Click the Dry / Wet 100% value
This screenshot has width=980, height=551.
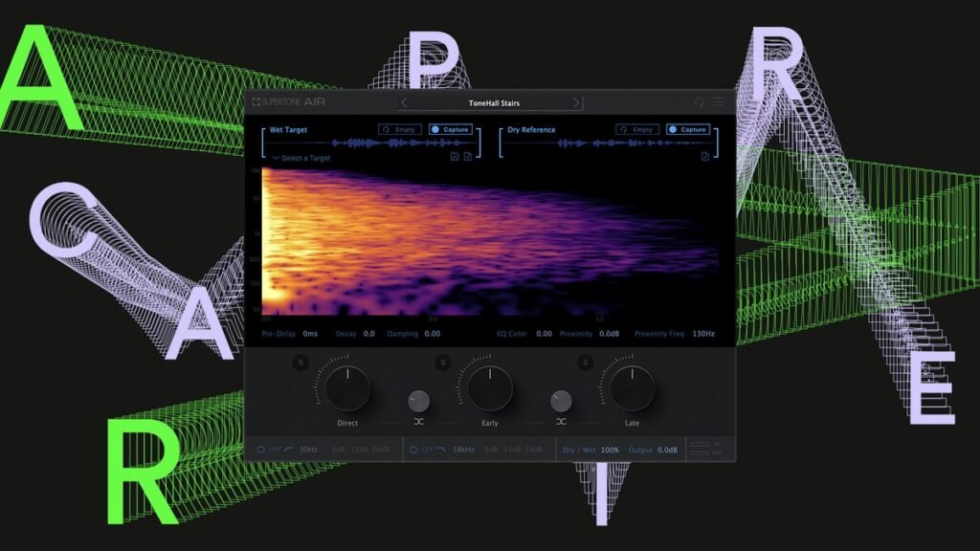(610, 450)
